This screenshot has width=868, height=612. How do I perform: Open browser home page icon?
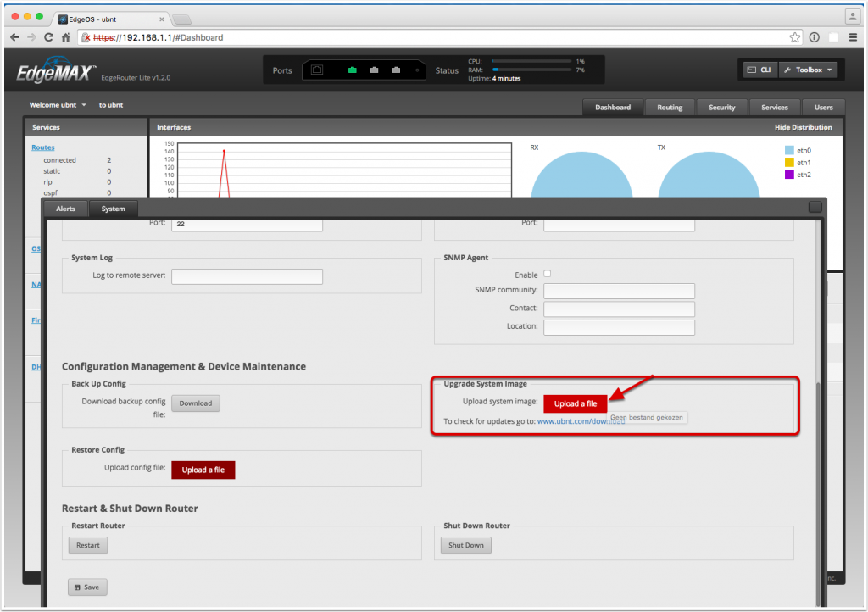[65, 37]
